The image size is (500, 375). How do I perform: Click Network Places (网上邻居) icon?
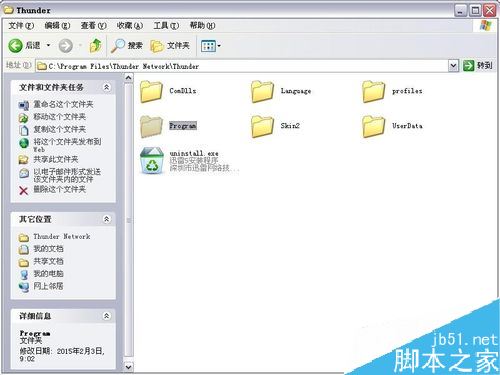[x=24, y=287]
